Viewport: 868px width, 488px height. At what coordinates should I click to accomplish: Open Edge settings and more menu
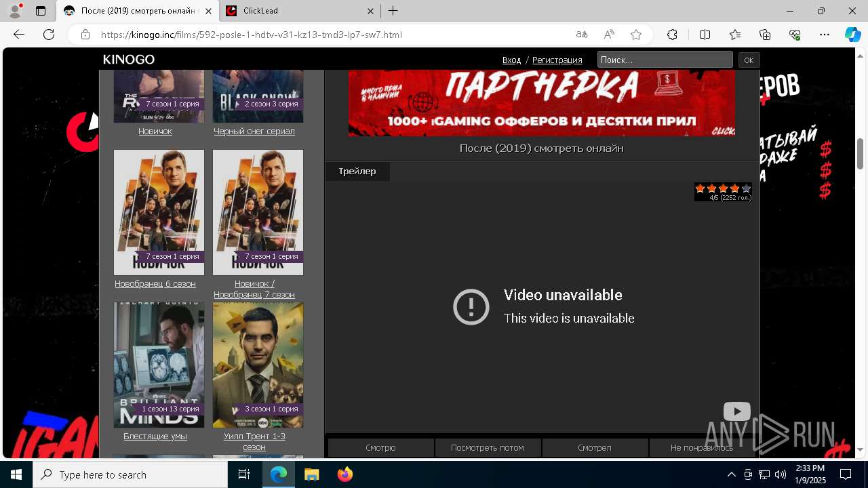[825, 35]
